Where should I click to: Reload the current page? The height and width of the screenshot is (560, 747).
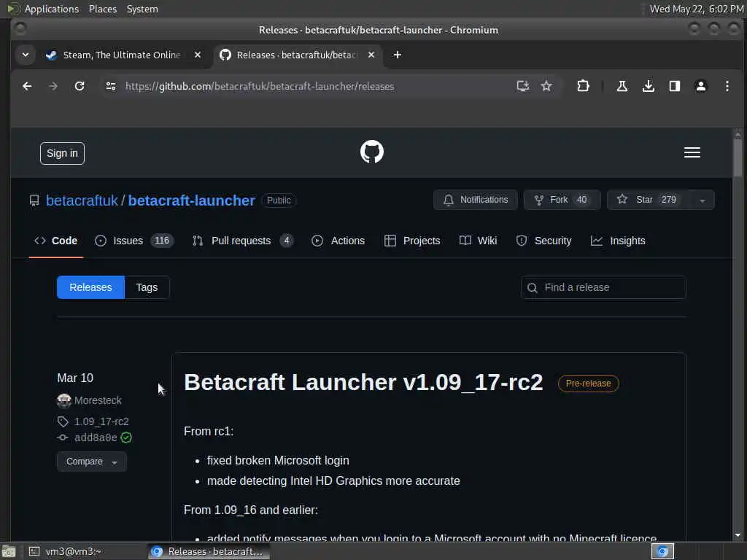tap(80, 86)
